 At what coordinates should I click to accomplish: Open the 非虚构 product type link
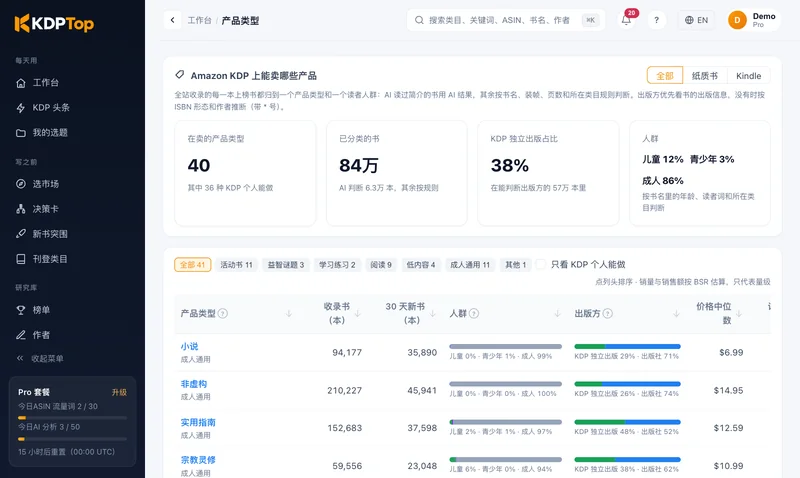tap(194, 384)
